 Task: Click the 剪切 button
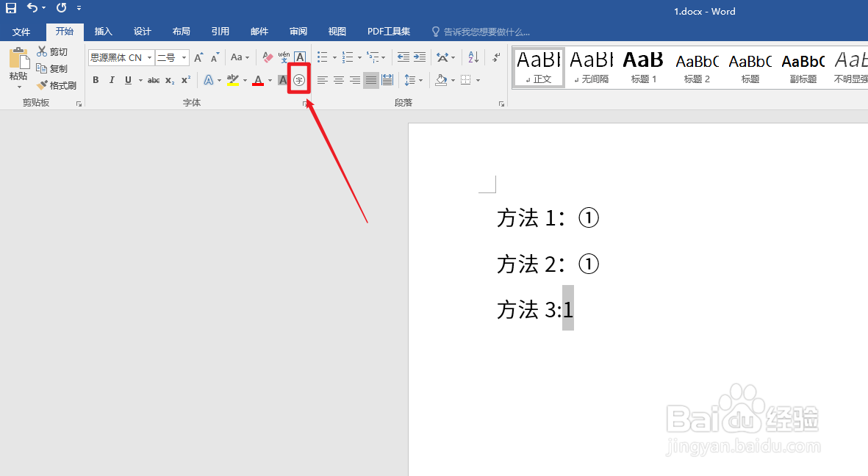[53, 51]
